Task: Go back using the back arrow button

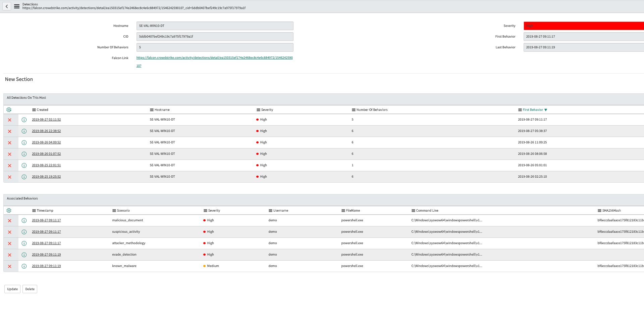Action: click(7, 6)
